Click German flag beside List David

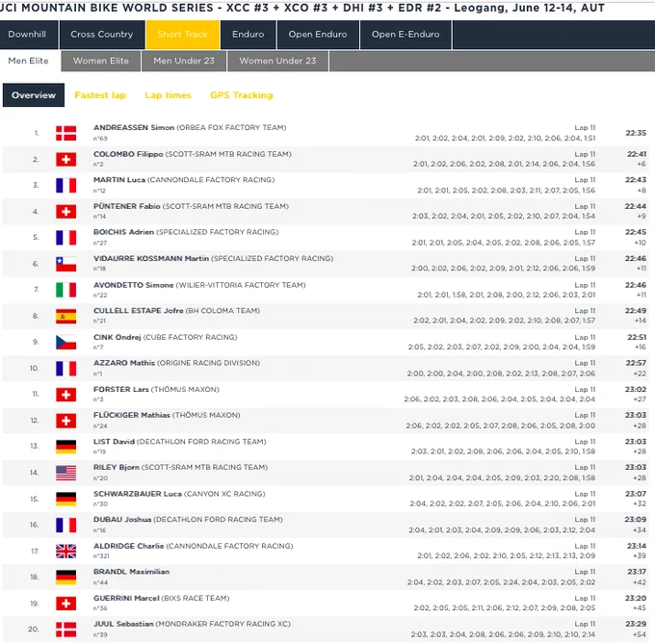click(66, 447)
